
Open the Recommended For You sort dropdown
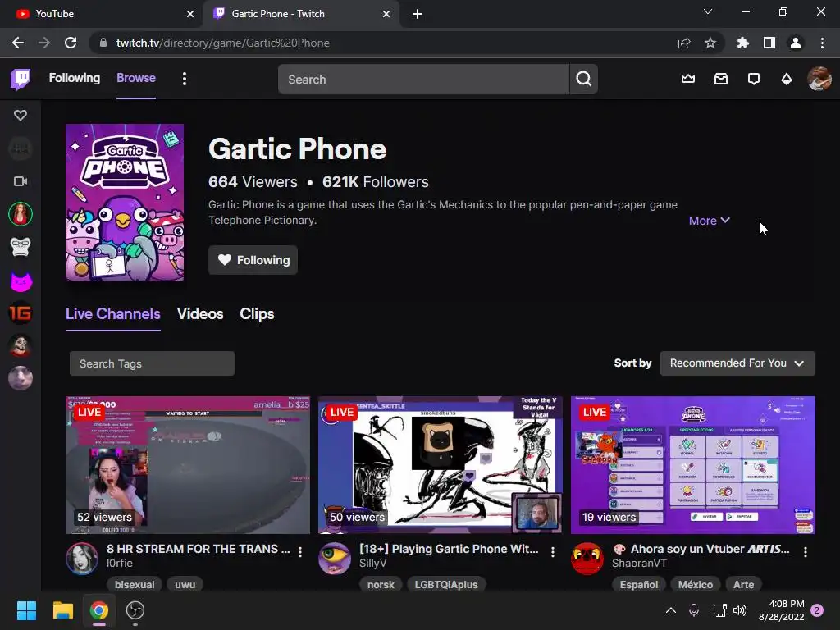(737, 363)
